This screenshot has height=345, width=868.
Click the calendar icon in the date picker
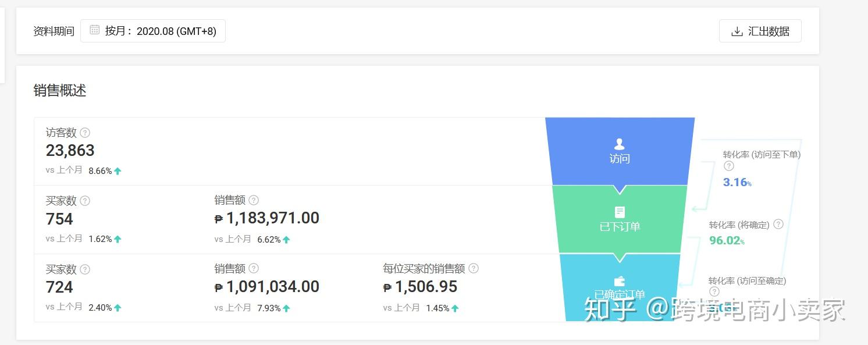click(x=94, y=31)
